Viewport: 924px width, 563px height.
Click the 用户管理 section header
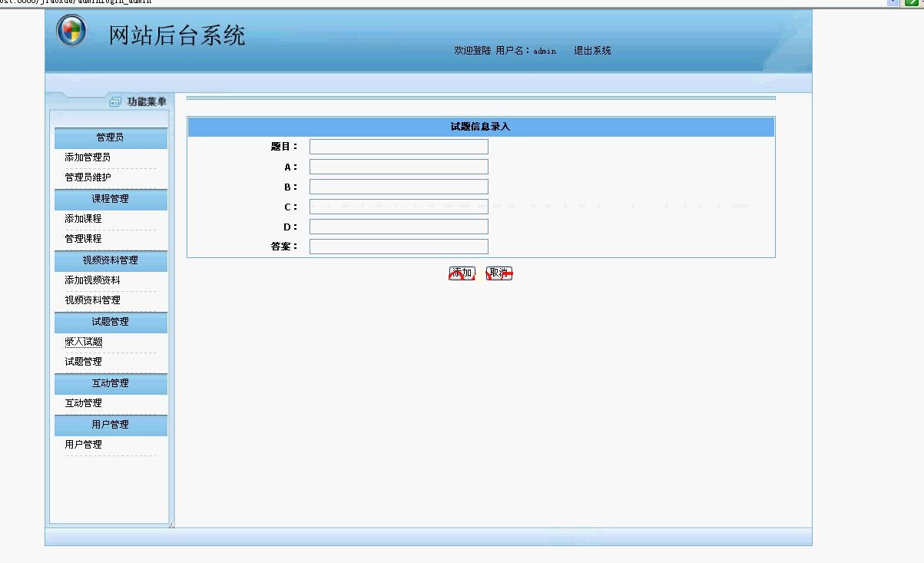(x=111, y=426)
